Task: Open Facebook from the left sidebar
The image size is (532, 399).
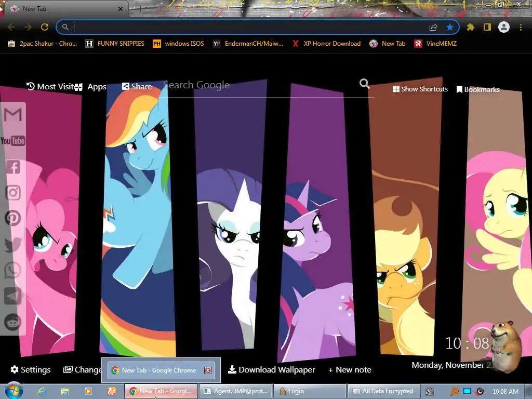Action: 13,167
